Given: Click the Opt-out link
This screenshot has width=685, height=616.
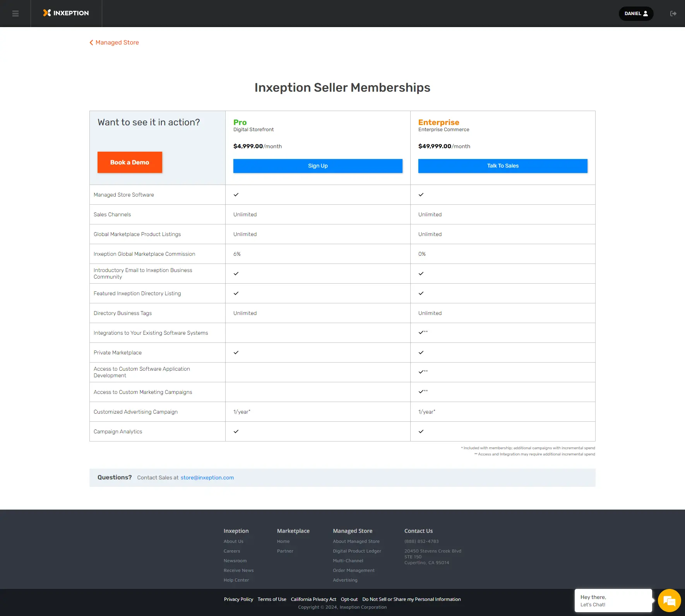Looking at the screenshot, I should (349, 599).
